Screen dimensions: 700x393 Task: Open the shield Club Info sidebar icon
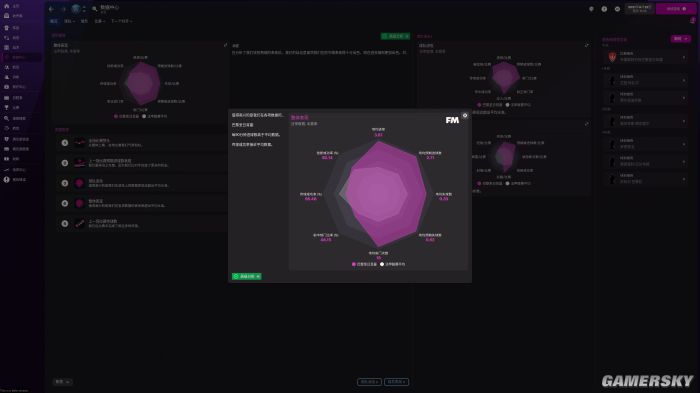pyautogui.click(x=6, y=139)
